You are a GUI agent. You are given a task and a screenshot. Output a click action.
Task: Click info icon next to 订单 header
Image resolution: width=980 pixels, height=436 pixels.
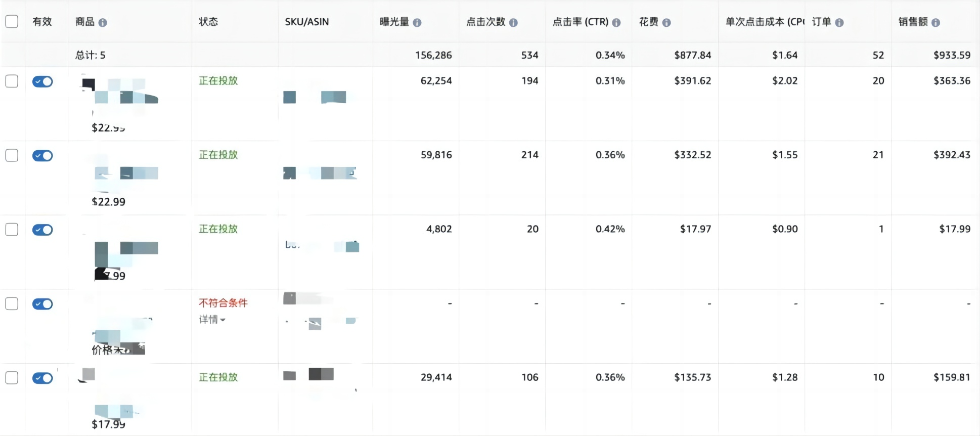pyautogui.click(x=839, y=23)
